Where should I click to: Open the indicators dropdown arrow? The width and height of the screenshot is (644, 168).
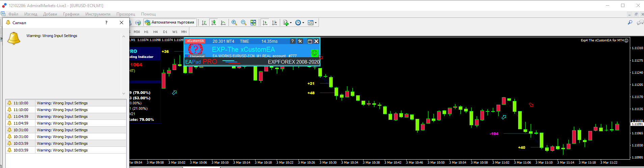[291, 23]
